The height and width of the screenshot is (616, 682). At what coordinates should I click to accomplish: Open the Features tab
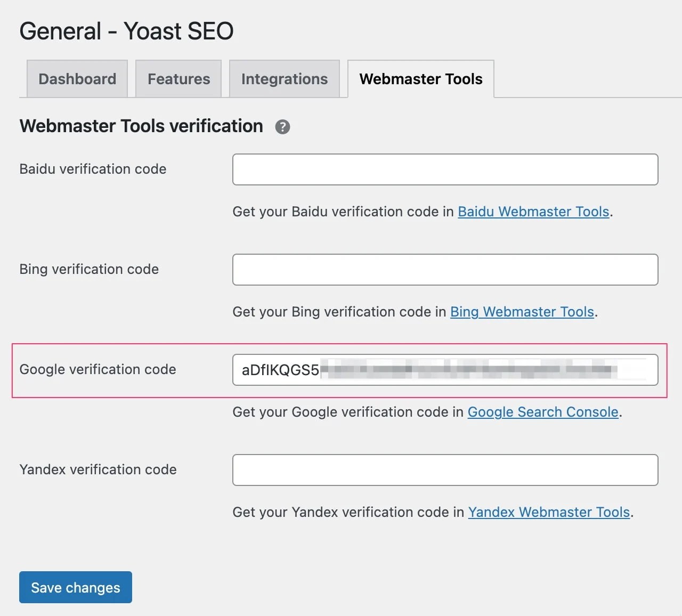(178, 79)
